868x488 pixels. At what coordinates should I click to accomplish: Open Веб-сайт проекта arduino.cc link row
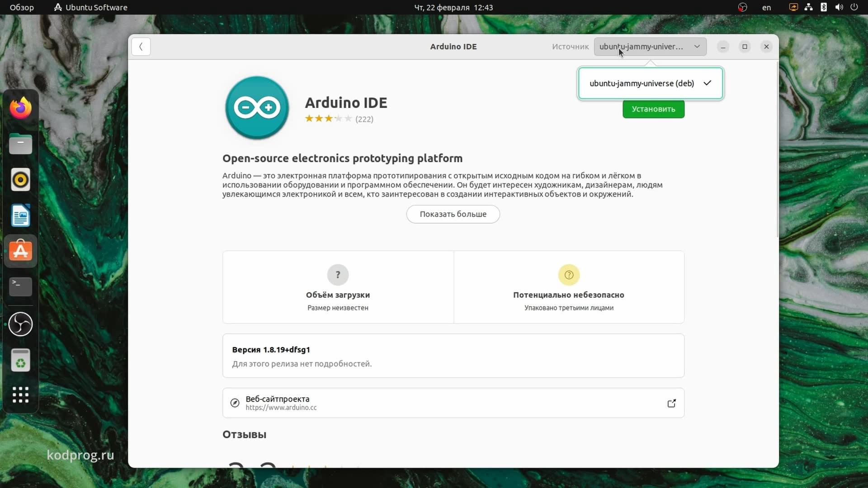tap(453, 403)
